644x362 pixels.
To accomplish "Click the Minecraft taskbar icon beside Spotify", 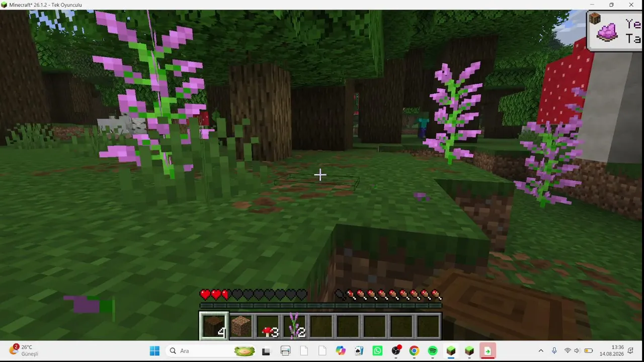I will (x=451, y=351).
